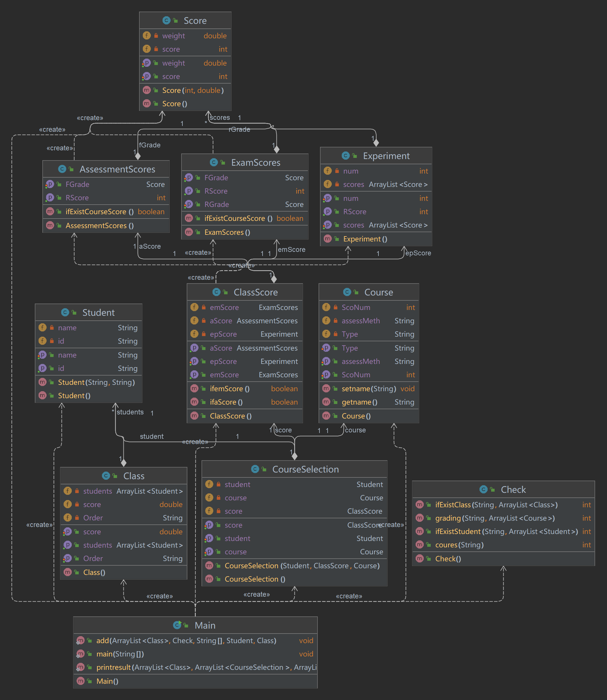The width and height of the screenshot is (607, 700).
Task: Click the lock icon on Experiment's num field
Action: tap(337, 171)
